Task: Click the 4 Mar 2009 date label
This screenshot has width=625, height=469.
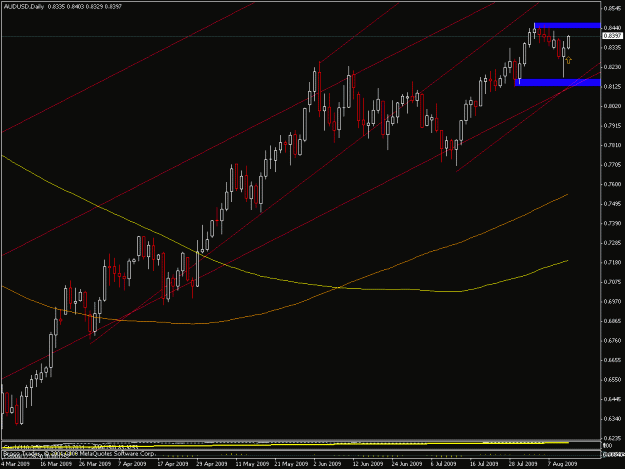Action: (x=16, y=464)
